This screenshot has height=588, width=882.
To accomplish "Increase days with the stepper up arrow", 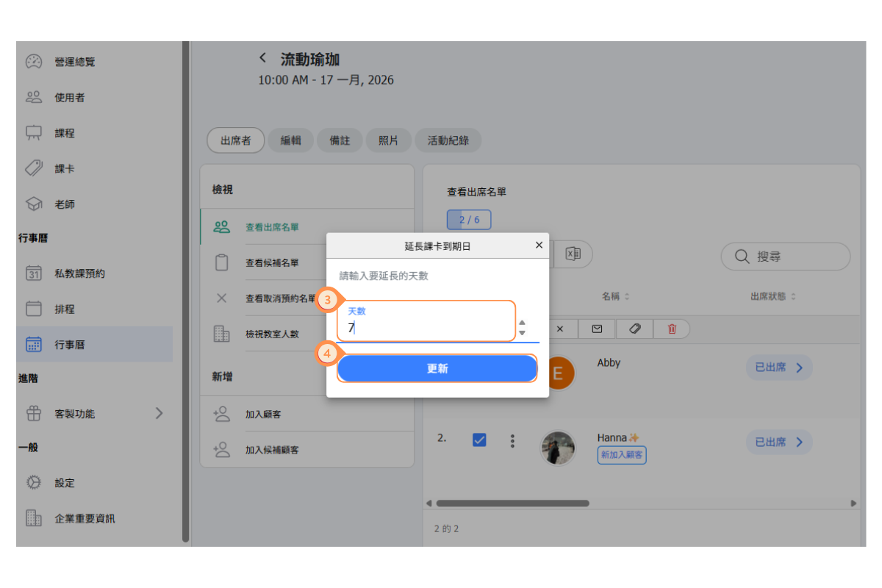I will [x=522, y=323].
